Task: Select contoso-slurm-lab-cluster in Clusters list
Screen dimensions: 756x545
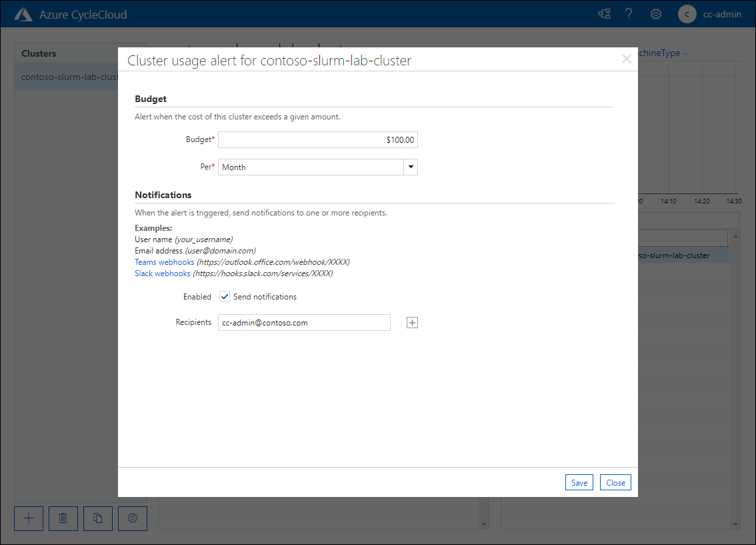Action: pos(67,76)
